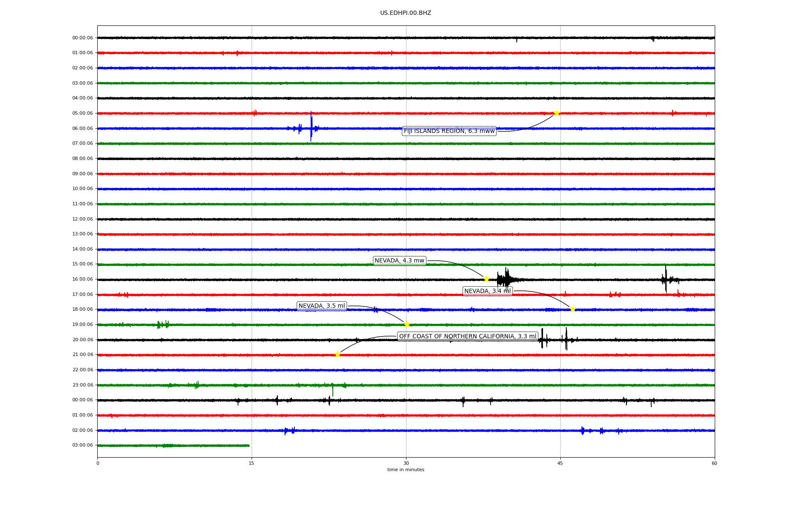Click the star marker for Northern California event

coord(337,354)
